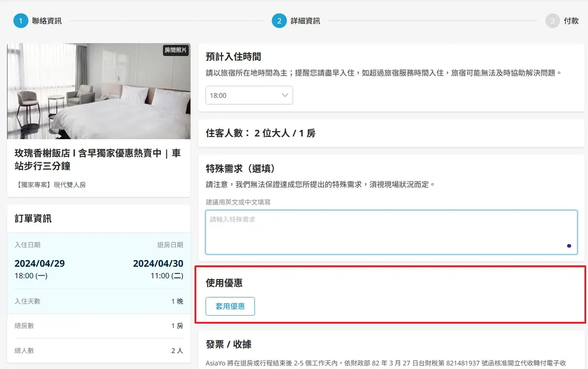The image size is (588, 369).
Task: Click the 訂單資訊 panel heading
Action: tap(33, 218)
